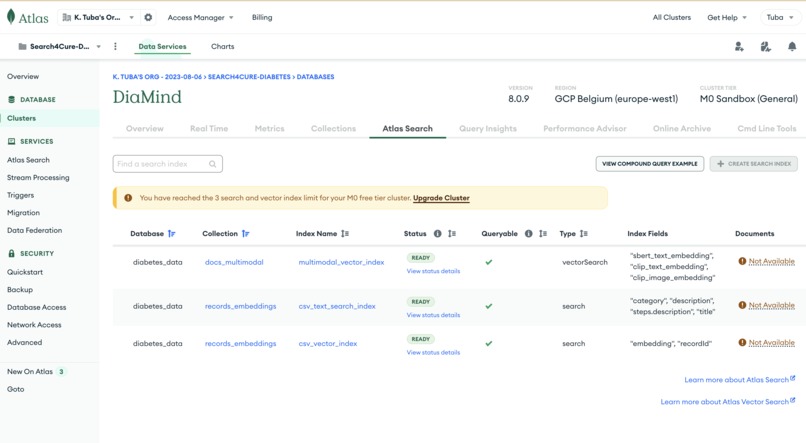Open the Query Insights tab
The height and width of the screenshot is (443, 806).
click(488, 128)
